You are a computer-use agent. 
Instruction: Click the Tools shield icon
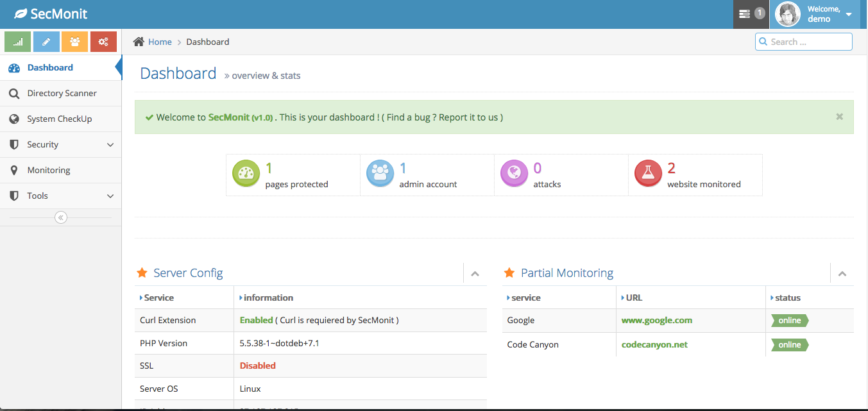14,196
